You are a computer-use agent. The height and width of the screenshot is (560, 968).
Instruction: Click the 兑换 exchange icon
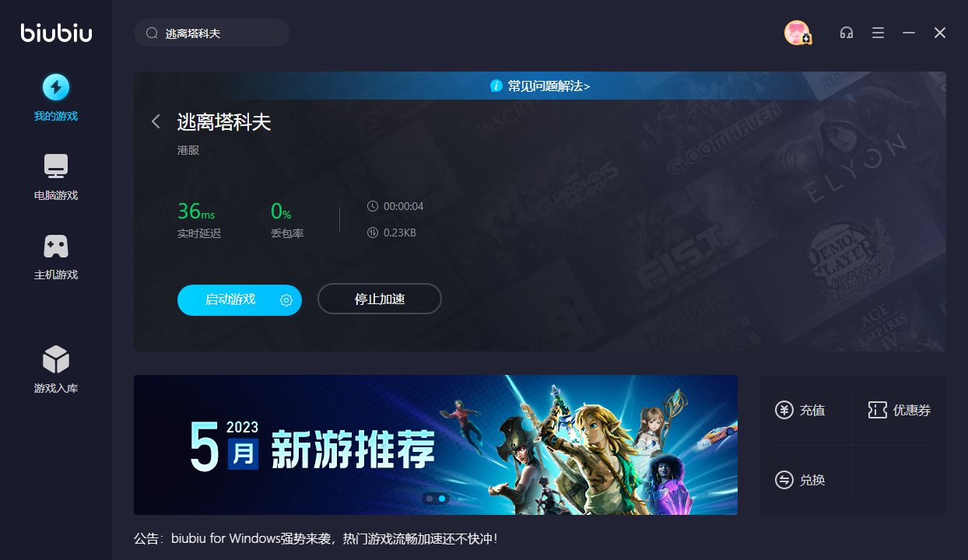pos(784,480)
